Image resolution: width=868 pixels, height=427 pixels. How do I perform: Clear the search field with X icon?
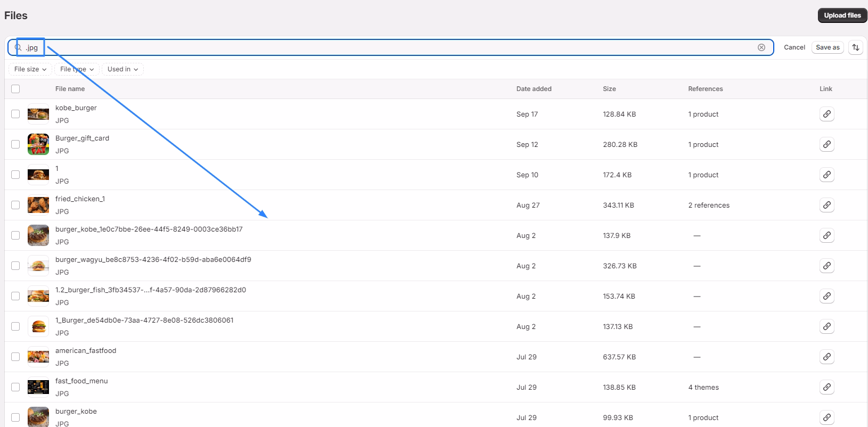pos(761,47)
